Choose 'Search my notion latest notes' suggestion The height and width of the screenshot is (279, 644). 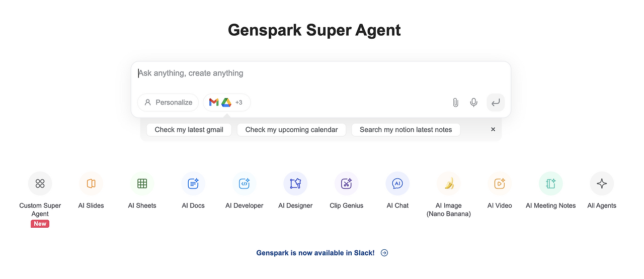click(x=406, y=130)
